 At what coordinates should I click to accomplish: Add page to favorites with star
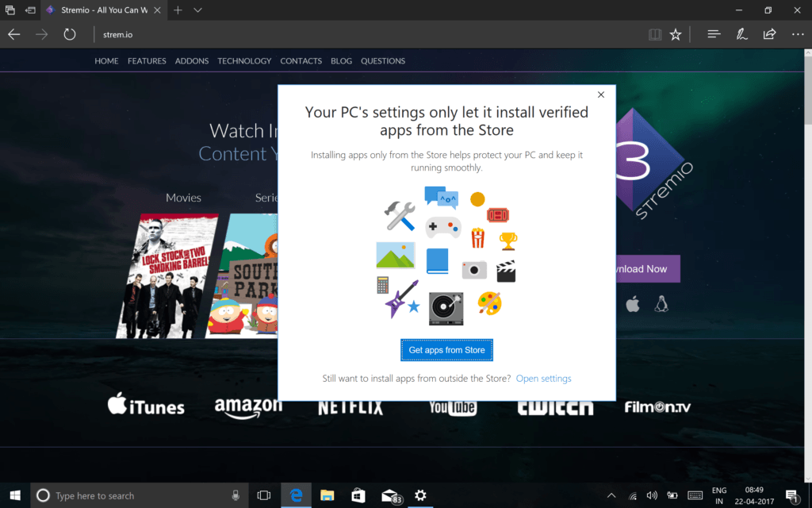click(x=676, y=35)
